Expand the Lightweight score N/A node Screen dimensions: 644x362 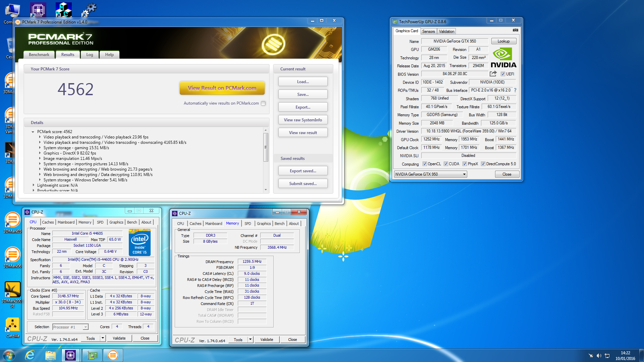[34, 185]
